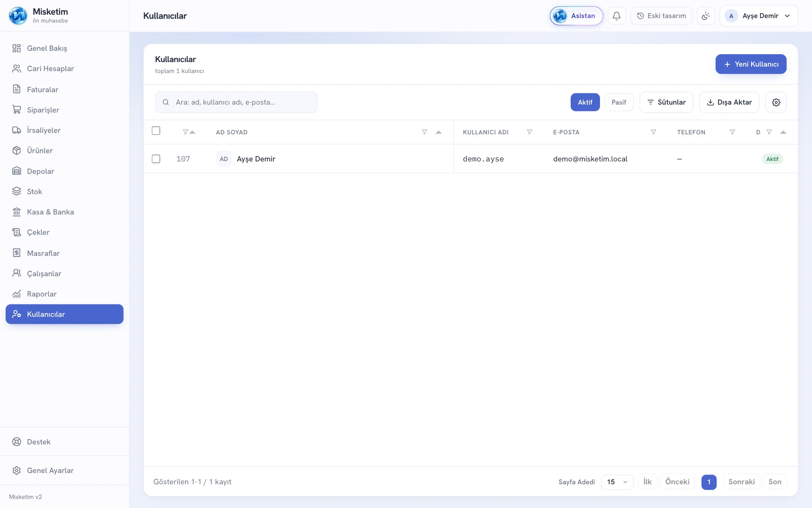Click username demo.ayse cell

[x=483, y=159]
